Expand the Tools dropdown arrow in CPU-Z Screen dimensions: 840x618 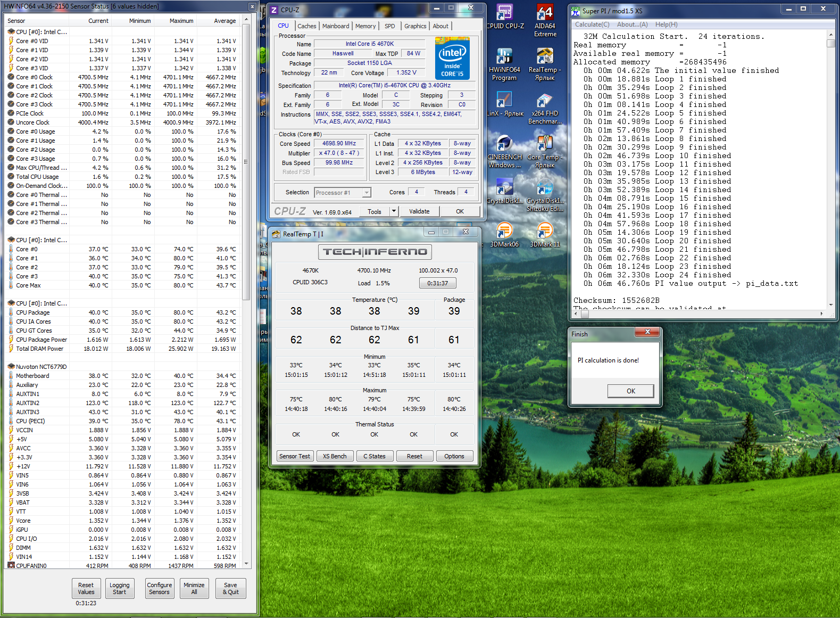(x=394, y=211)
